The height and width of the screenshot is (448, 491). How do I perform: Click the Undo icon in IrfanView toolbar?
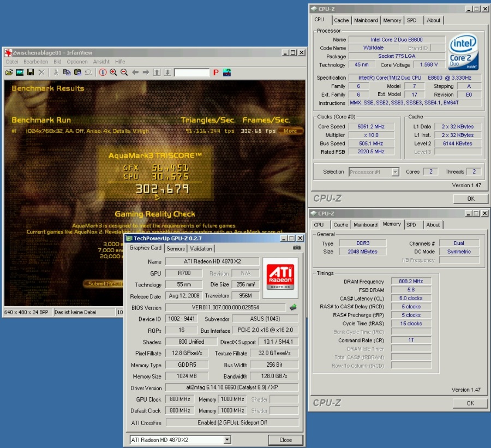(x=88, y=73)
